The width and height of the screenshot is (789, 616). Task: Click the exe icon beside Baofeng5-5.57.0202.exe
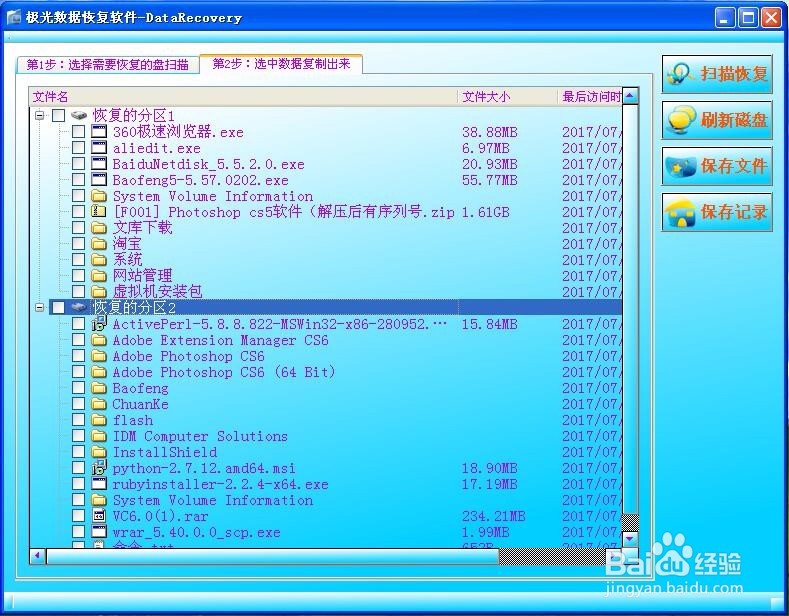(99, 180)
